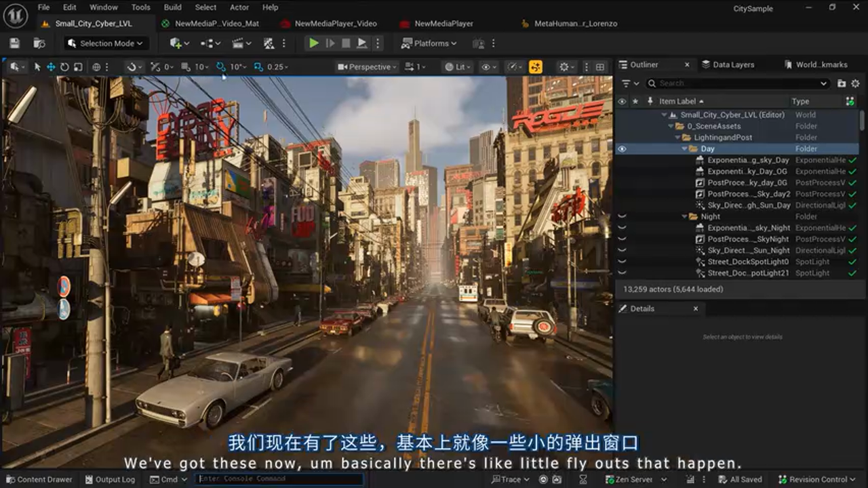Toggle visibility of the Day folder

tap(622, 148)
